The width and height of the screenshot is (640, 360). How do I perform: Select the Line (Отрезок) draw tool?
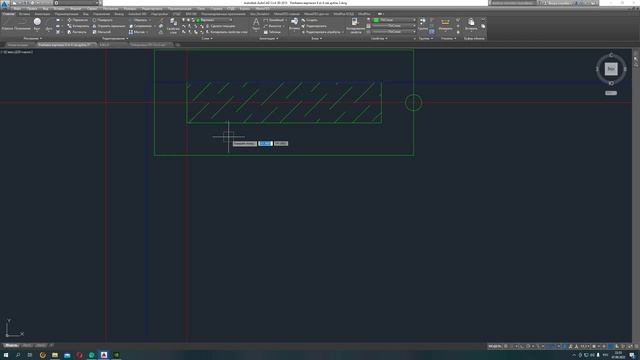coord(7,24)
